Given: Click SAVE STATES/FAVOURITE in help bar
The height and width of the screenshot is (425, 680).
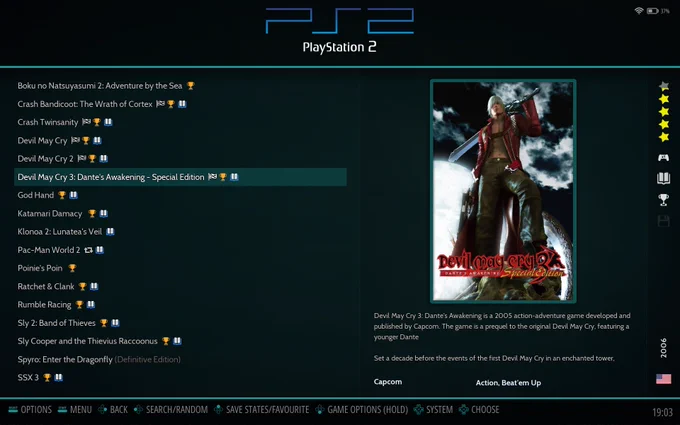Looking at the screenshot, I should pos(262,409).
